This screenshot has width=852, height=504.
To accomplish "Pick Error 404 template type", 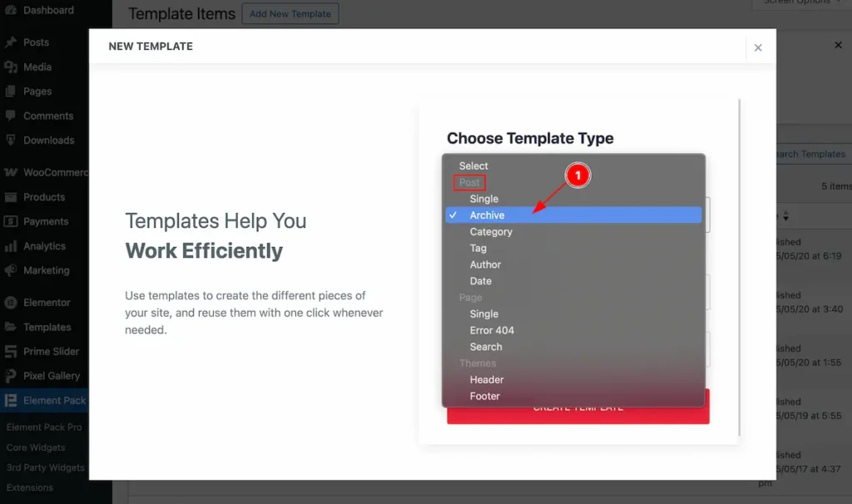I will 492,330.
